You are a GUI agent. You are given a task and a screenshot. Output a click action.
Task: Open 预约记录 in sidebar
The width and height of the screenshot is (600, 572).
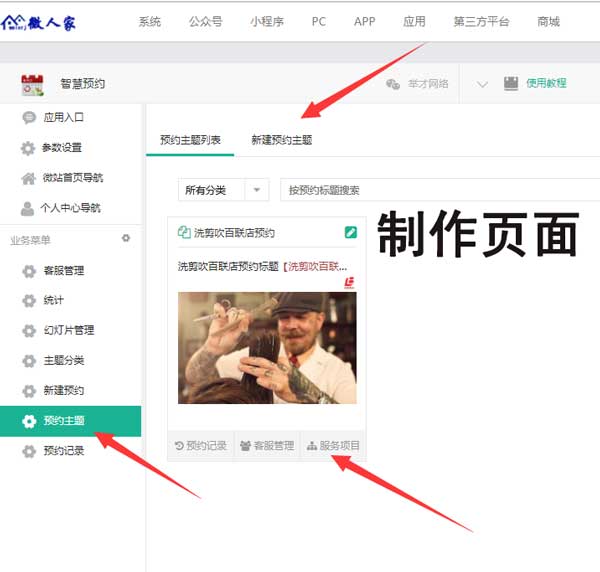click(x=64, y=451)
